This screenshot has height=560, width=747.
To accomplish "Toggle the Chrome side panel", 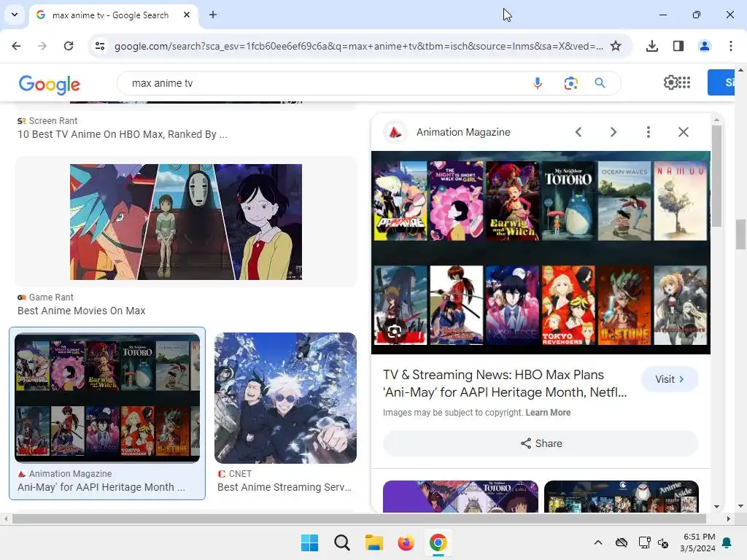I will pyautogui.click(x=678, y=46).
